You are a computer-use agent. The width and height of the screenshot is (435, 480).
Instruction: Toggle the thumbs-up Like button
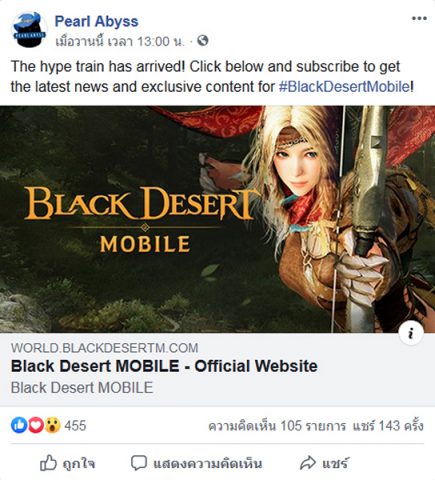click(67, 463)
